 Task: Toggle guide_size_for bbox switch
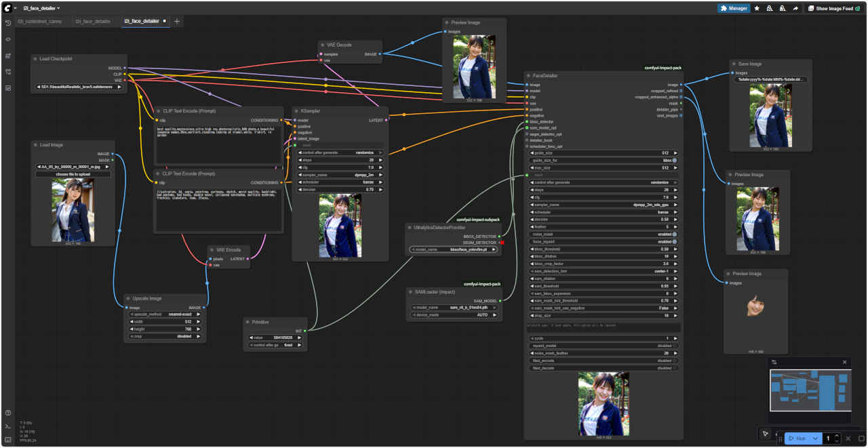tap(675, 161)
